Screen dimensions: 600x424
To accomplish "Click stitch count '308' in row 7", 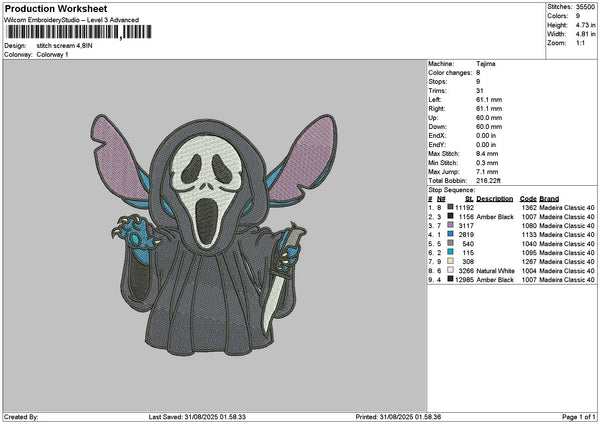I will 468,262.
